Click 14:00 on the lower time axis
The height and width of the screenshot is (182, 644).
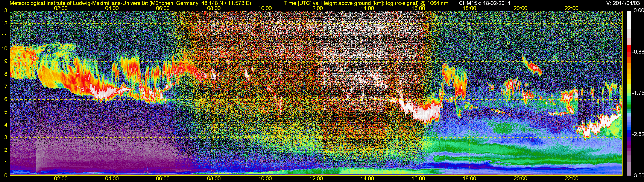click(367, 179)
